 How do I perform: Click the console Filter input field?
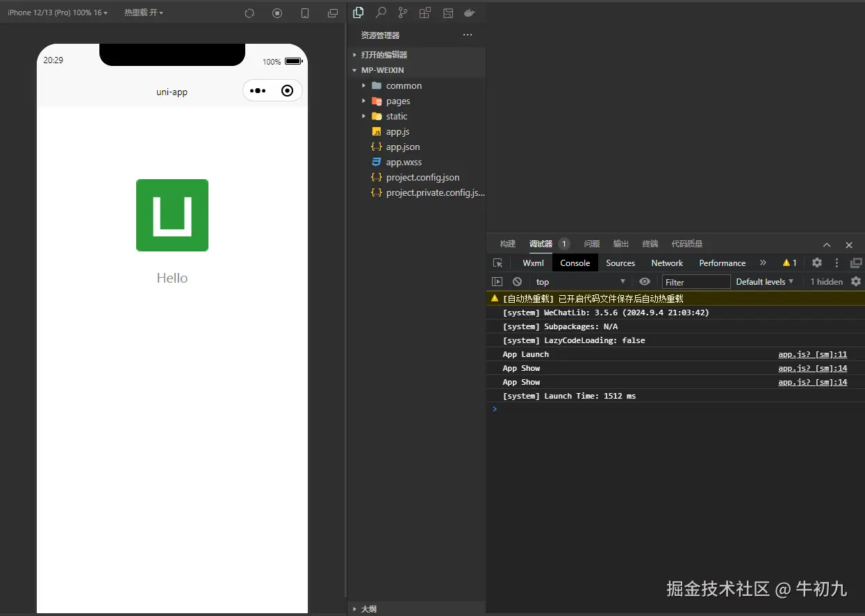(696, 282)
